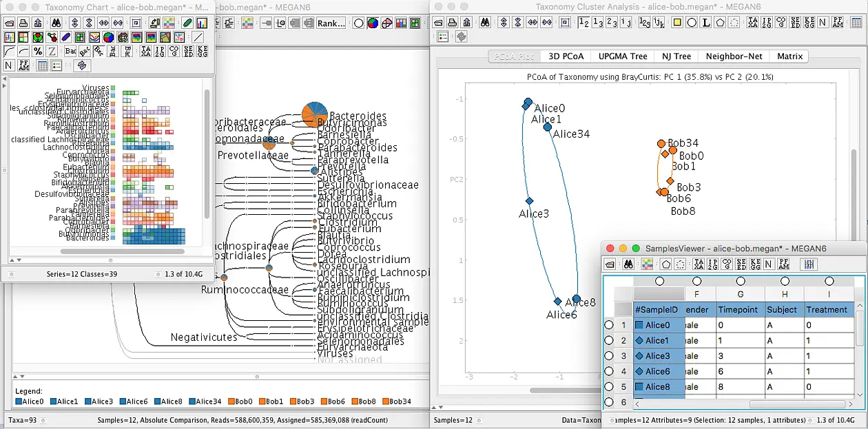Click the pie chart icon in main toolbar
The height and width of the screenshot is (429, 868).
pyautogui.click(x=372, y=23)
